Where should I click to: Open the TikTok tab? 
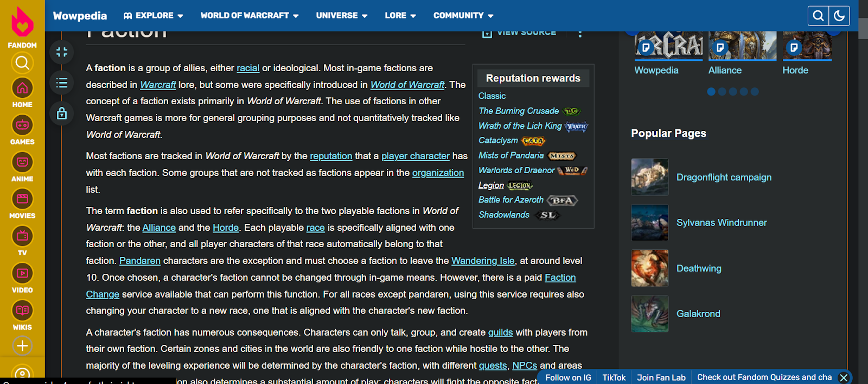tap(614, 377)
